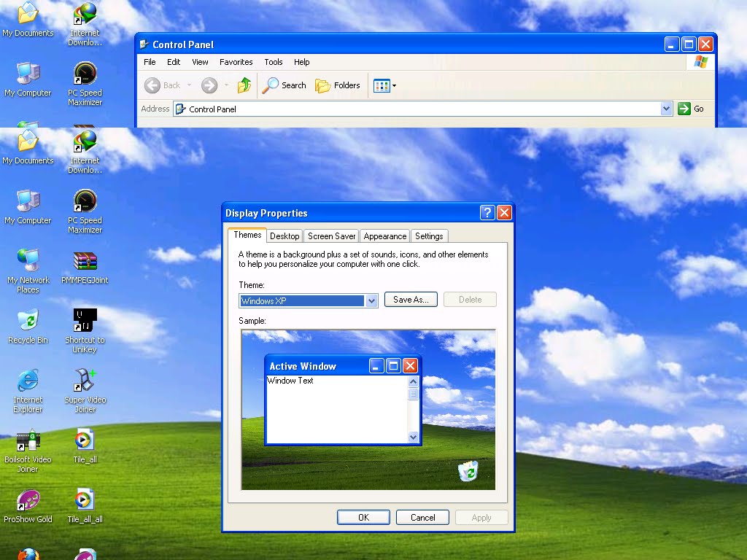Click OK in Display Properties
Viewport: 747px width, 560px height.
(x=363, y=518)
